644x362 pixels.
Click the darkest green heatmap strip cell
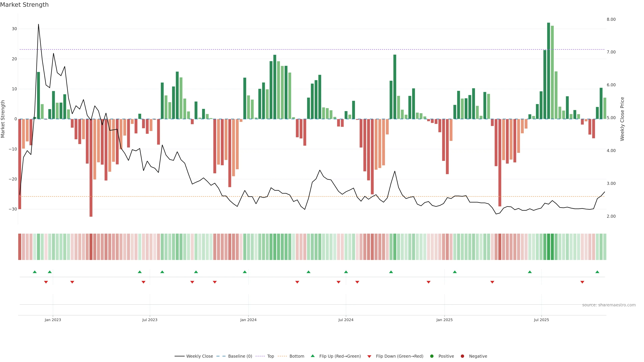coord(549,247)
